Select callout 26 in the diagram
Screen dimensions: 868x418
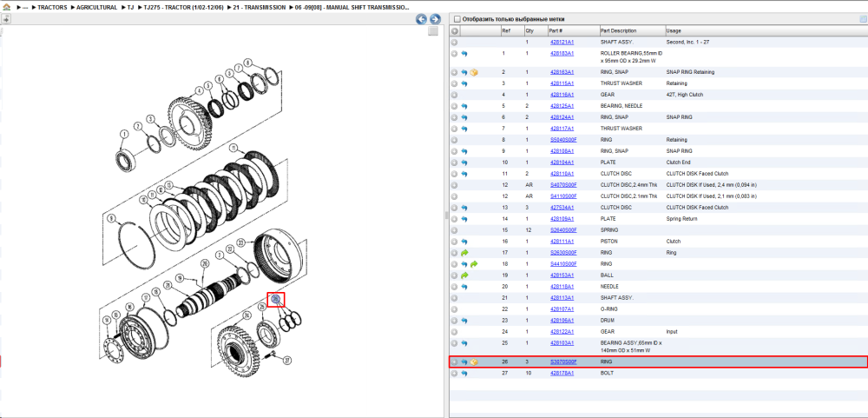click(276, 299)
